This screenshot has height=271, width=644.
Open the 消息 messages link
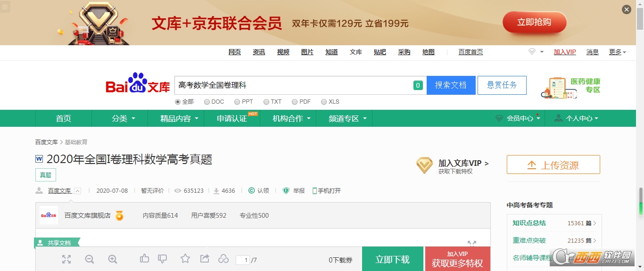[x=593, y=52]
